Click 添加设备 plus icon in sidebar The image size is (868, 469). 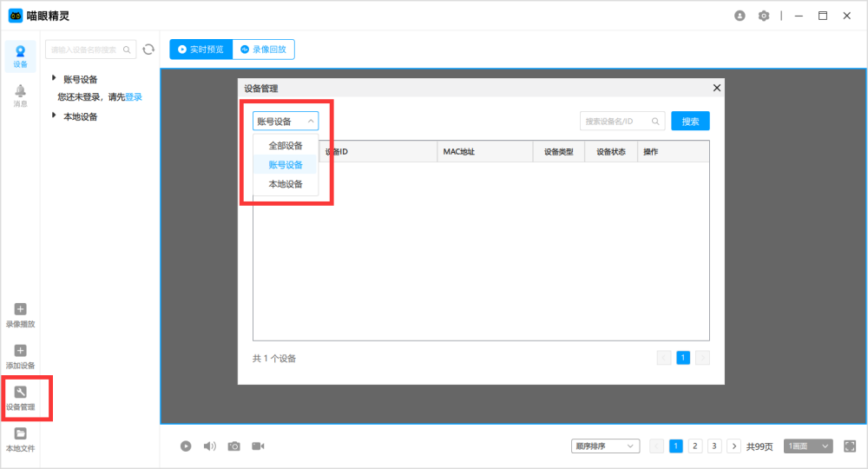click(21, 351)
